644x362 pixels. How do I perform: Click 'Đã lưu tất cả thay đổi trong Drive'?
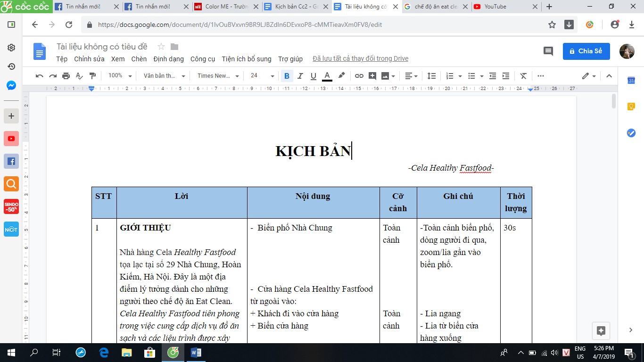(361, 59)
